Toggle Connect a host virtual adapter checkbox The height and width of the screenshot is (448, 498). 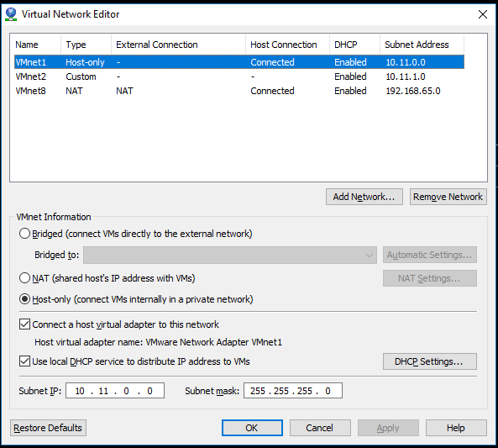pyautogui.click(x=24, y=324)
